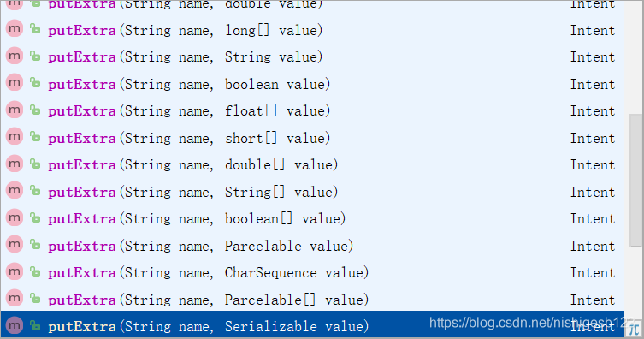Click Intent return type in String value row
The image size is (644, 339).
click(x=592, y=57)
